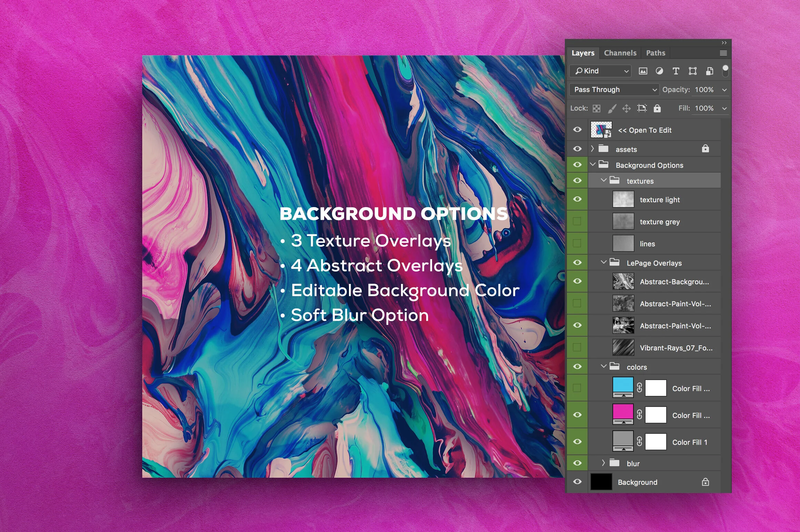The height and width of the screenshot is (532, 800).
Task: Hide the Background layer
Action: 578,482
